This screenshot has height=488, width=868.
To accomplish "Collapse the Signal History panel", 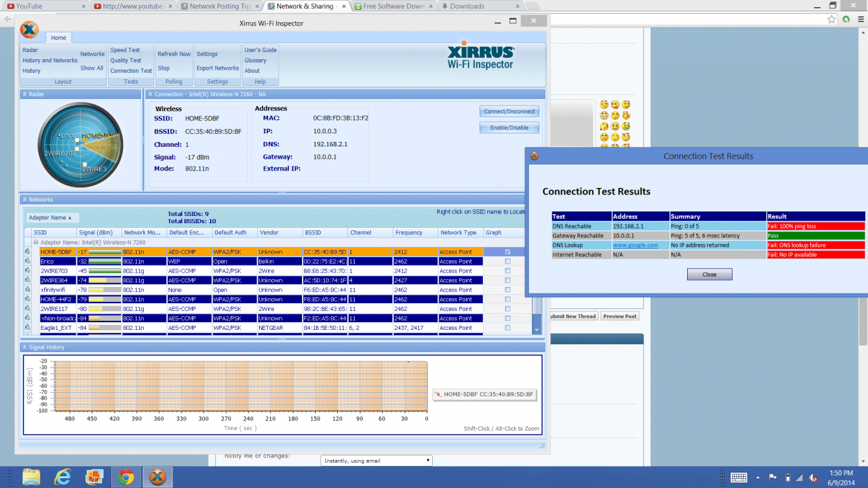I will [25, 347].
